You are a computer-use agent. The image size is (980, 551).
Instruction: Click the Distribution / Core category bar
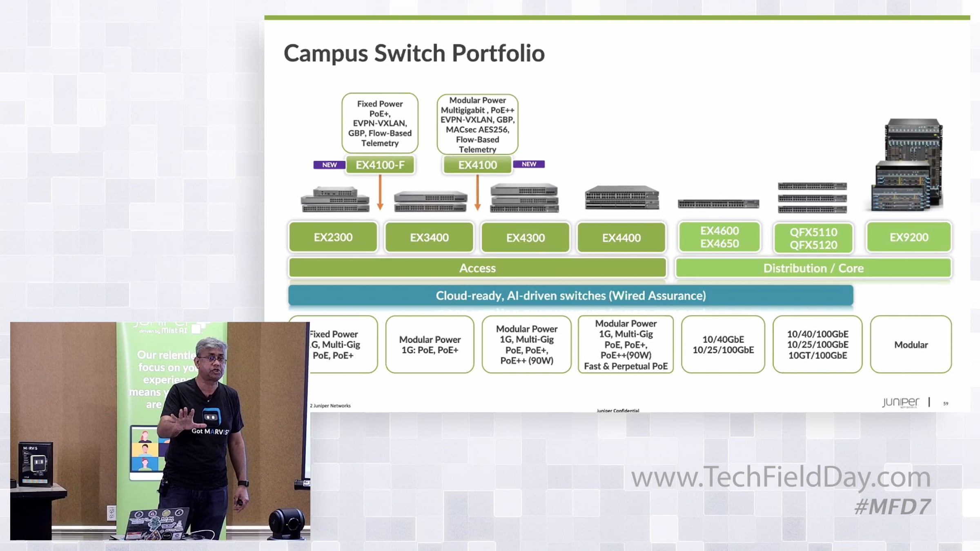point(813,268)
